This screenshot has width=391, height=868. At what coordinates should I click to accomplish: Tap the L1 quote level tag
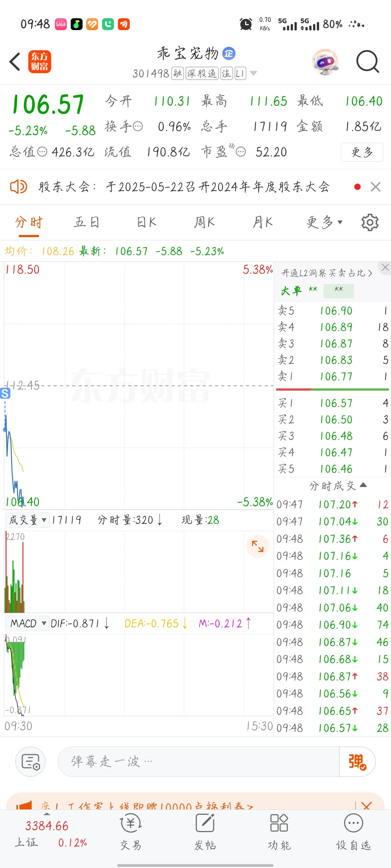240,73
